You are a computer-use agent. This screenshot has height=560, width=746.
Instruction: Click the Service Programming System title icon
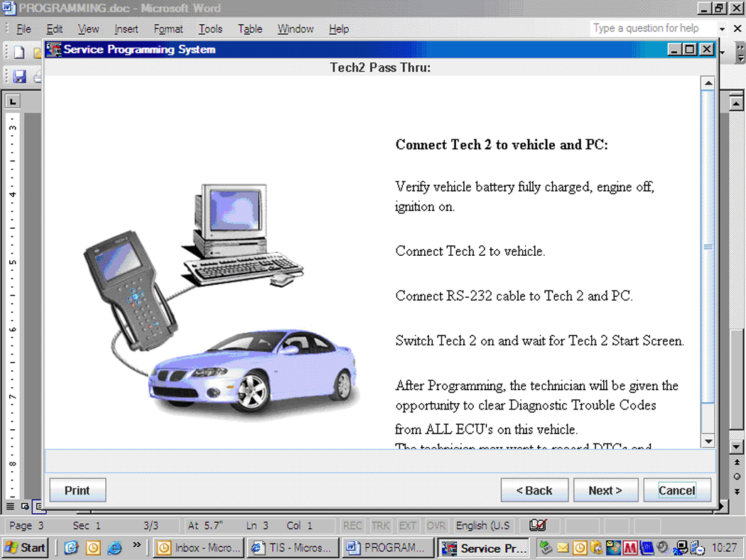point(53,50)
